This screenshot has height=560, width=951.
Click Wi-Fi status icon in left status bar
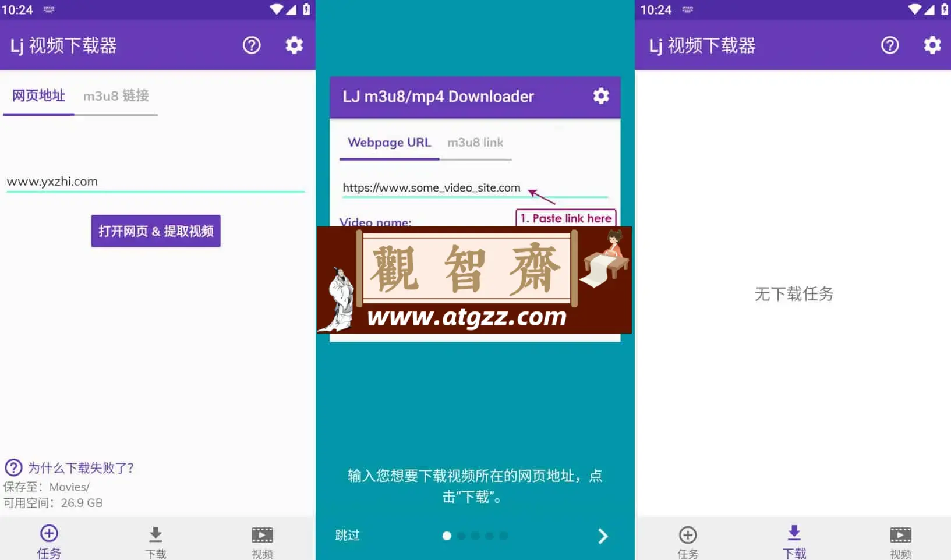277,9
